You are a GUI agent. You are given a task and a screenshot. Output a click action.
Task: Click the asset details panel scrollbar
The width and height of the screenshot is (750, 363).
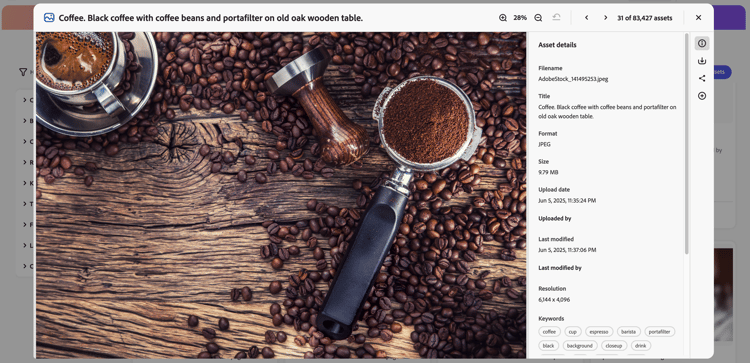tap(687, 143)
